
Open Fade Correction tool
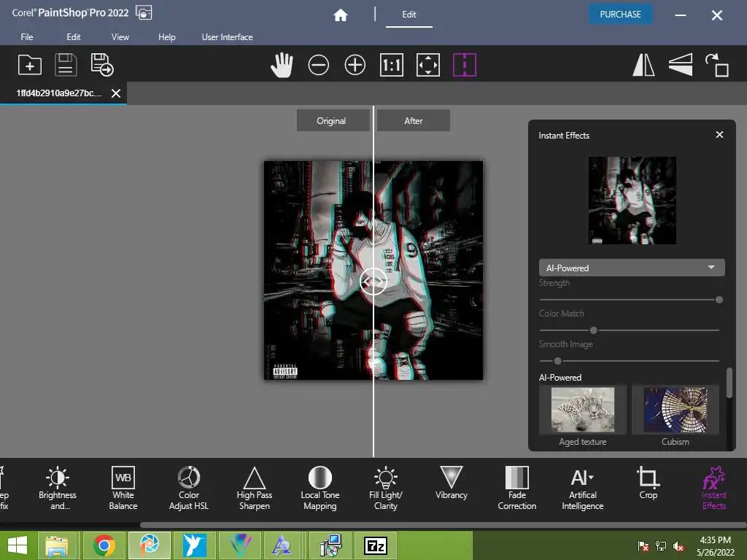pyautogui.click(x=517, y=488)
